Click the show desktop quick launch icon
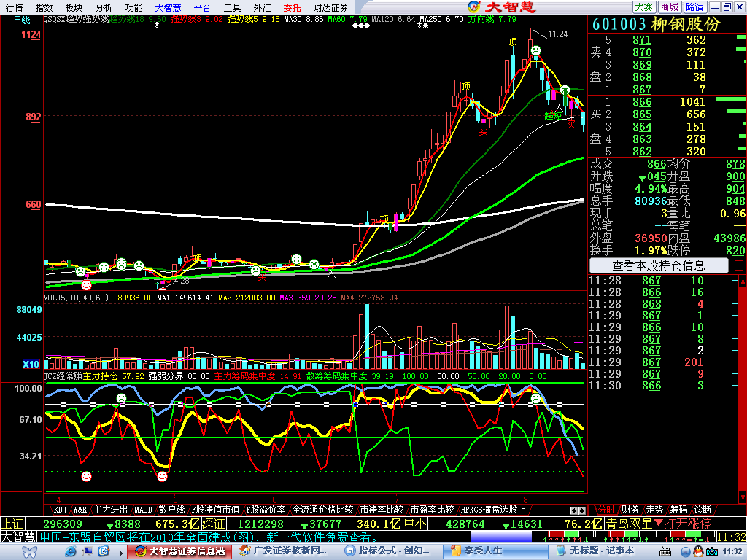 point(88,552)
